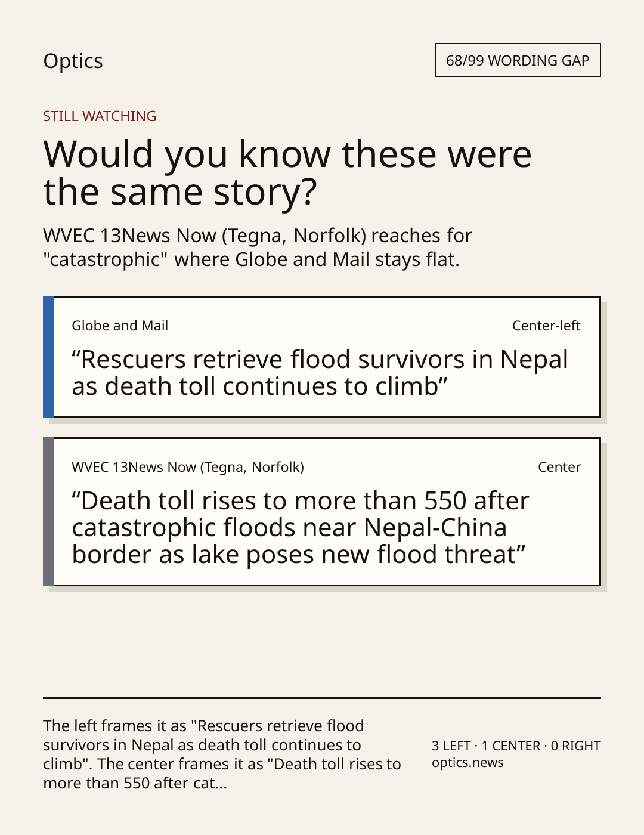
Task: Expand the truncated framing summary text
Action: [x=222, y=754]
